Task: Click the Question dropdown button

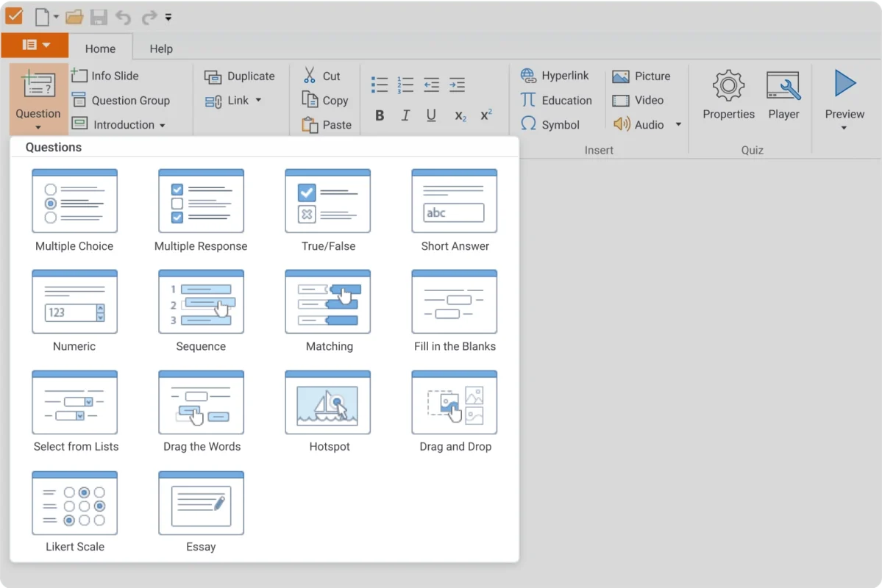Action: point(38,99)
